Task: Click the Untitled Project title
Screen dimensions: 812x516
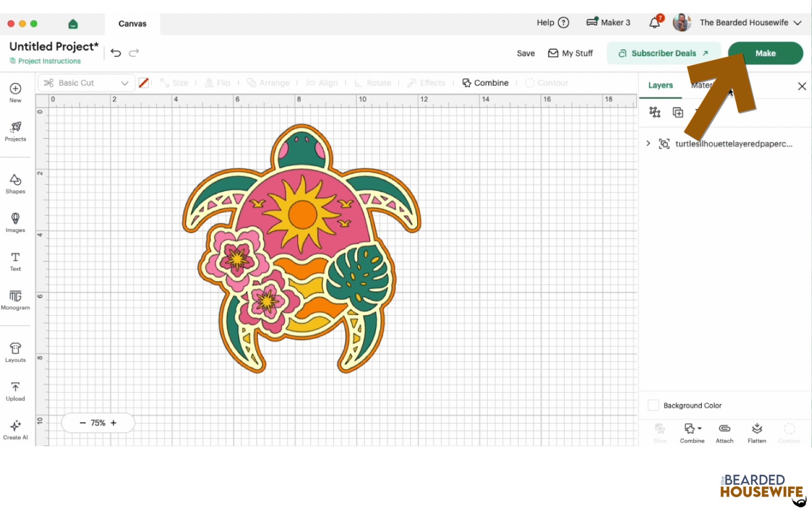Action: point(54,46)
